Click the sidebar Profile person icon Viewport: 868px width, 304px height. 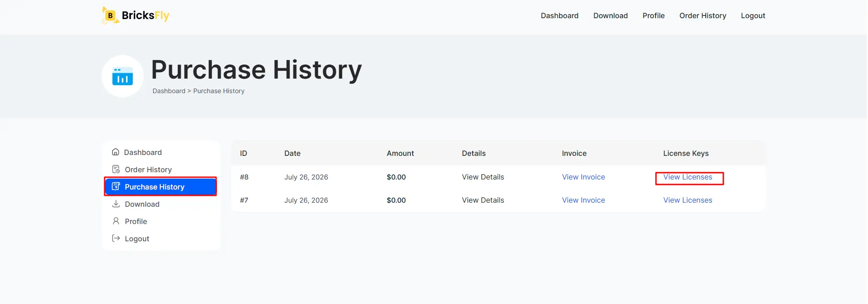pos(116,221)
